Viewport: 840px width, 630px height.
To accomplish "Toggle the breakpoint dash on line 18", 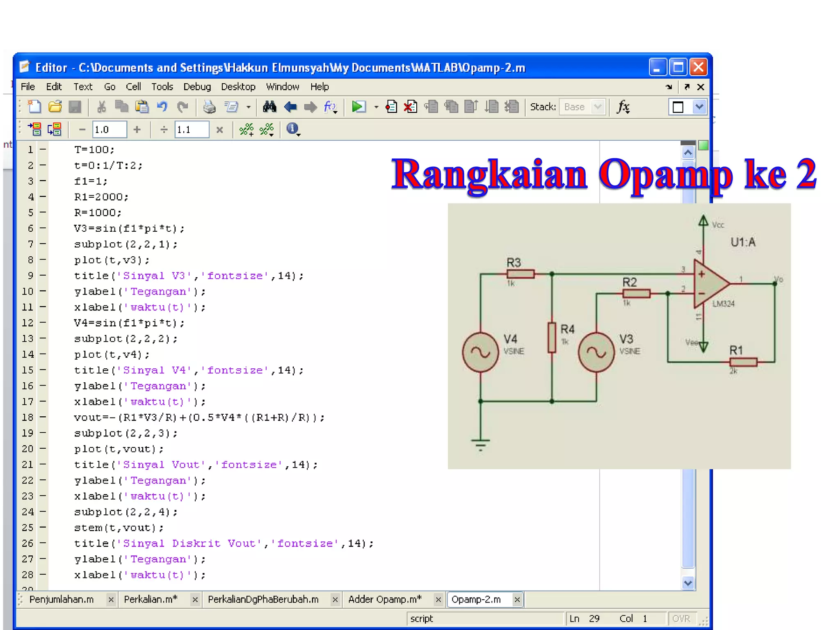I will click(43, 417).
